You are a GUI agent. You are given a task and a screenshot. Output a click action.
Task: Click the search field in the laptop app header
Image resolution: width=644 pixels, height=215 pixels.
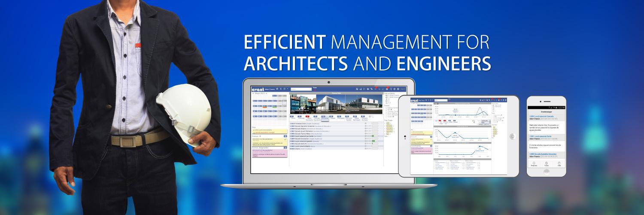tap(301, 89)
